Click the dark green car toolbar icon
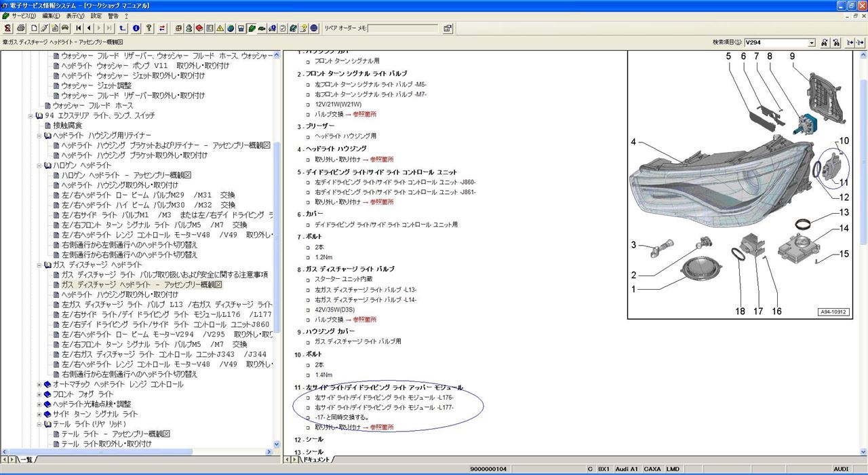The image size is (868, 475). click(261, 28)
